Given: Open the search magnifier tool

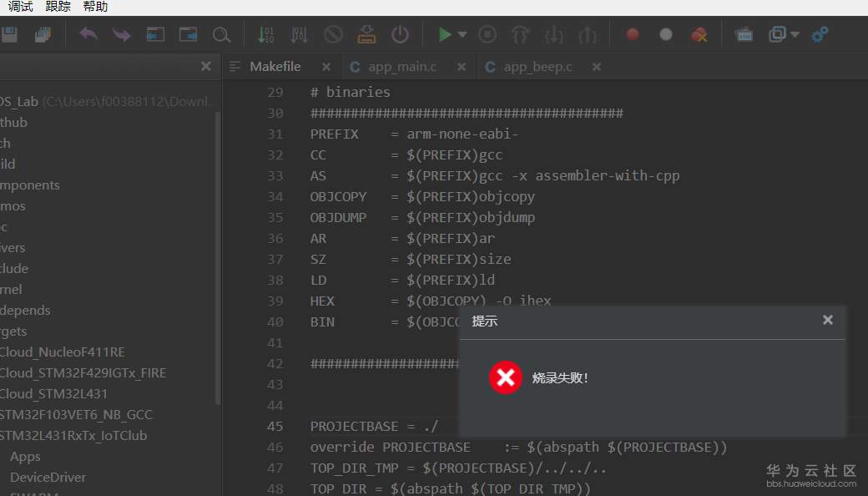Looking at the screenshot, I should point(222,34).
